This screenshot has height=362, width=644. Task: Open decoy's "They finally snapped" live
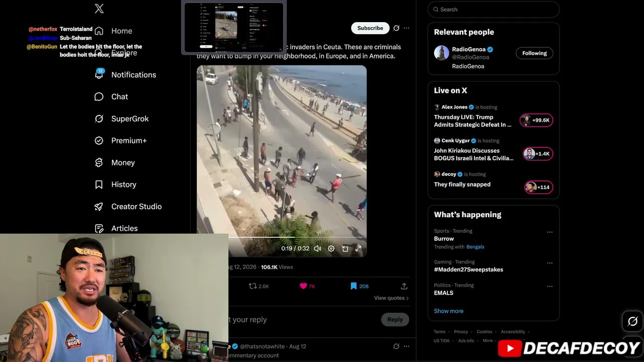pos(462,185)
